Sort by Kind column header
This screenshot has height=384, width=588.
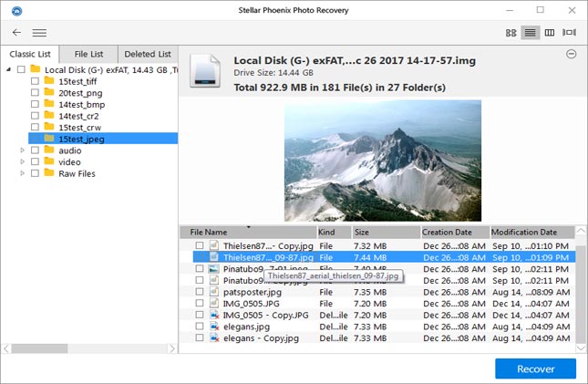click(x=335, y=233)
